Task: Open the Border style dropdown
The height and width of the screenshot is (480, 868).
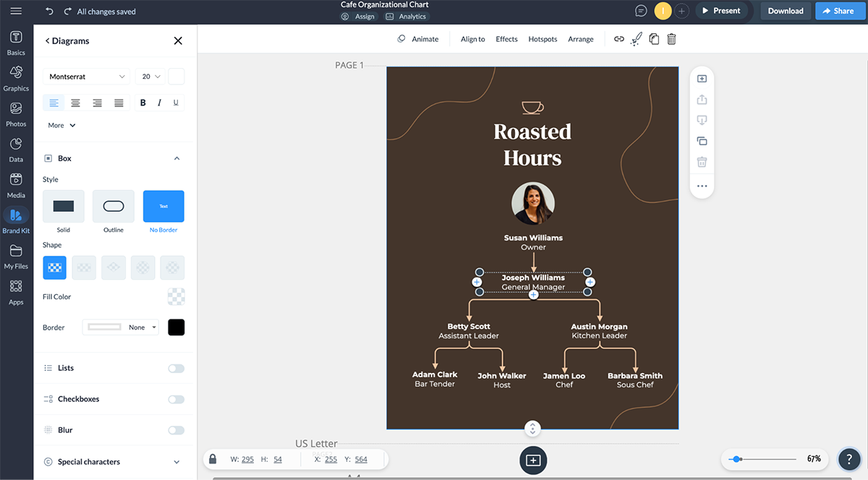Action: point(120,327)
